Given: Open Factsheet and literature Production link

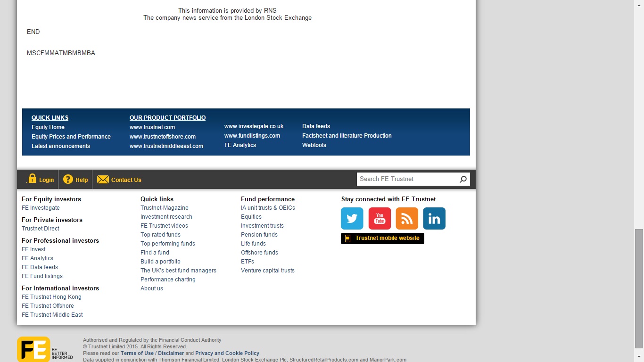Looking at the screenshot, I should 347,136.
